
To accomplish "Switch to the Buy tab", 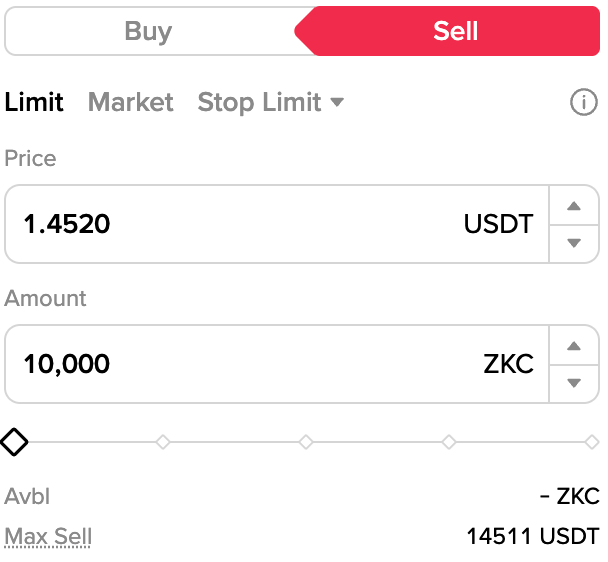I will click(x=148, y=31).
